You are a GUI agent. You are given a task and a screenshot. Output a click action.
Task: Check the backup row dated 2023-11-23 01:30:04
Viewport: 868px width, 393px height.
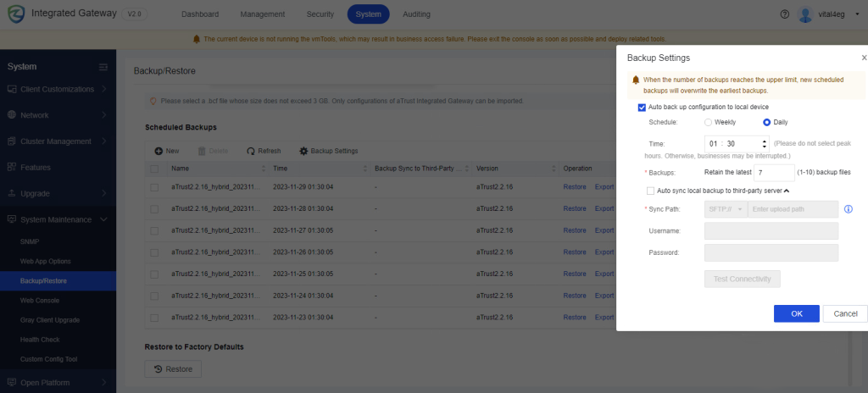tap(154, 318)
